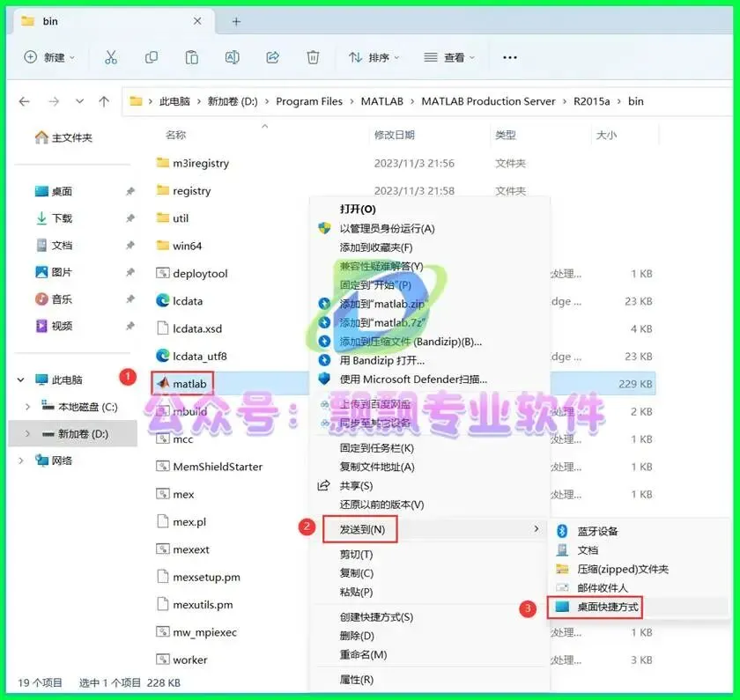Select the MemShieldStarter file

pos(209,467)
